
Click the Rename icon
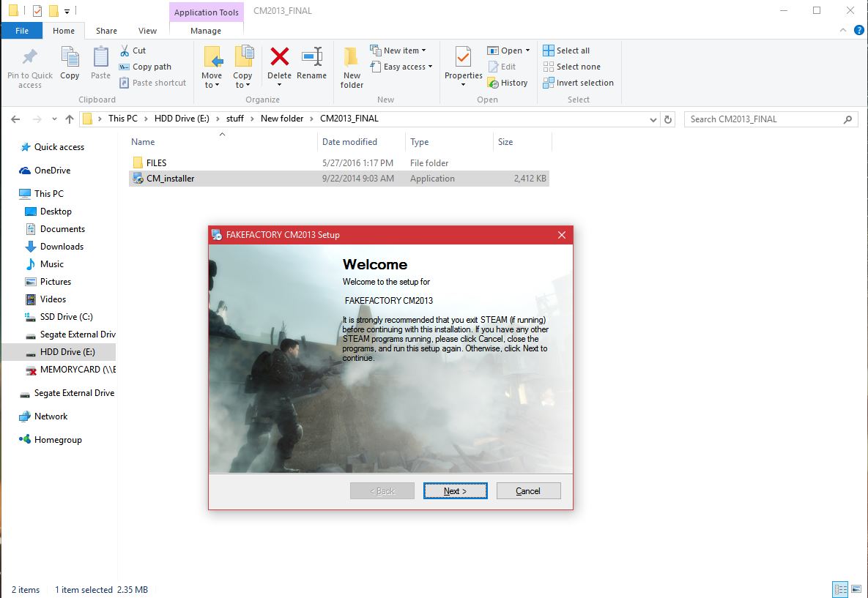coord(311,56)
